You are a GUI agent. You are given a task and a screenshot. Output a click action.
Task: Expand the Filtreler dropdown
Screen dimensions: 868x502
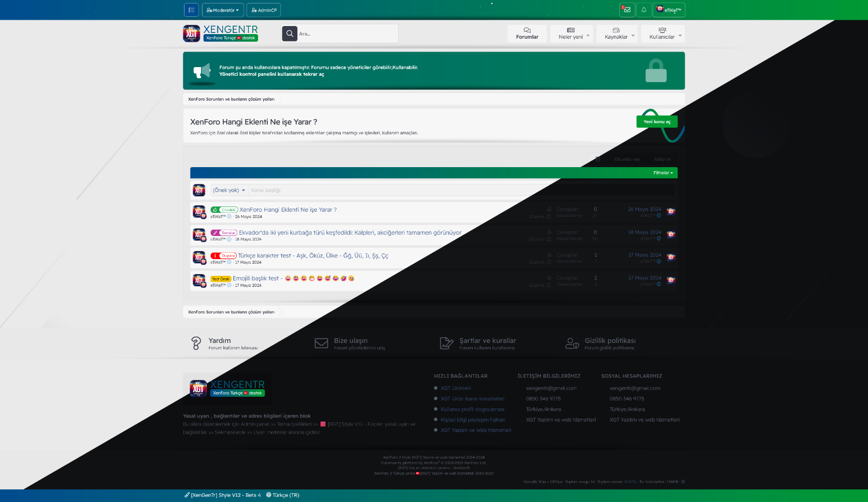(x=663, y=173)
